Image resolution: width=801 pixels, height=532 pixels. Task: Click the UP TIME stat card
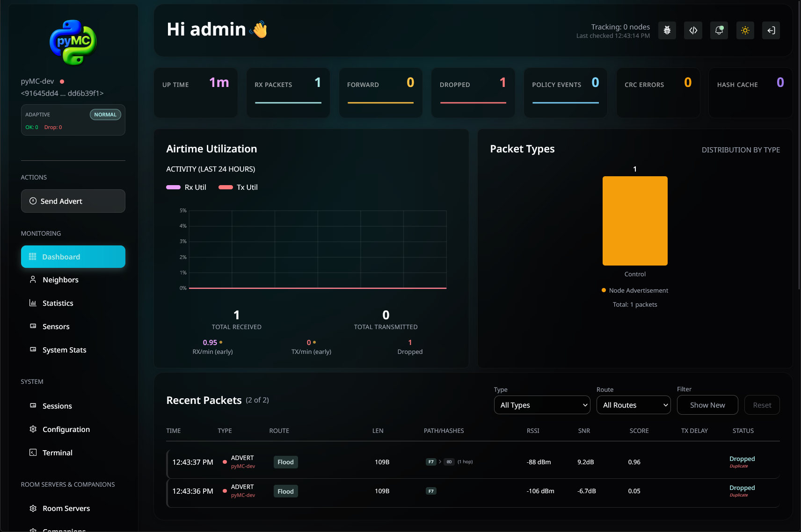tap(196, 93)
